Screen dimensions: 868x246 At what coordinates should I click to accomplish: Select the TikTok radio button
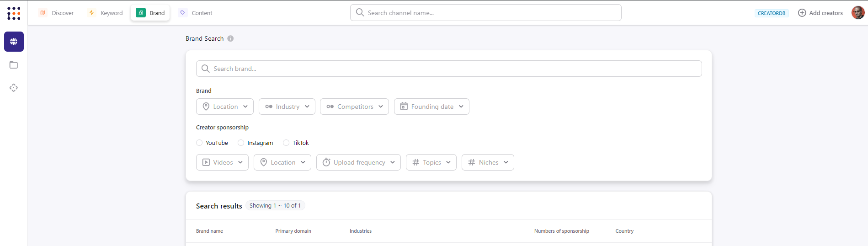tap(286, 143)
